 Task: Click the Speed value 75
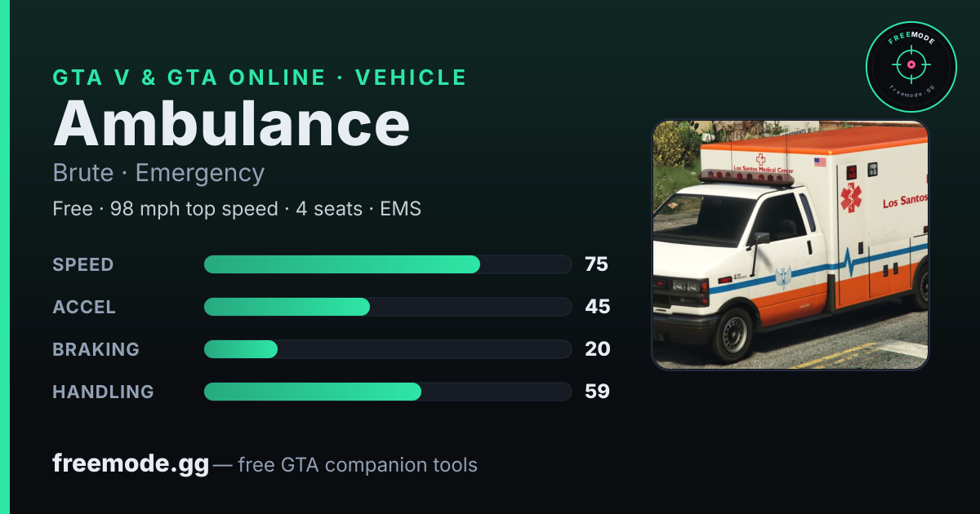pos(596,264)
